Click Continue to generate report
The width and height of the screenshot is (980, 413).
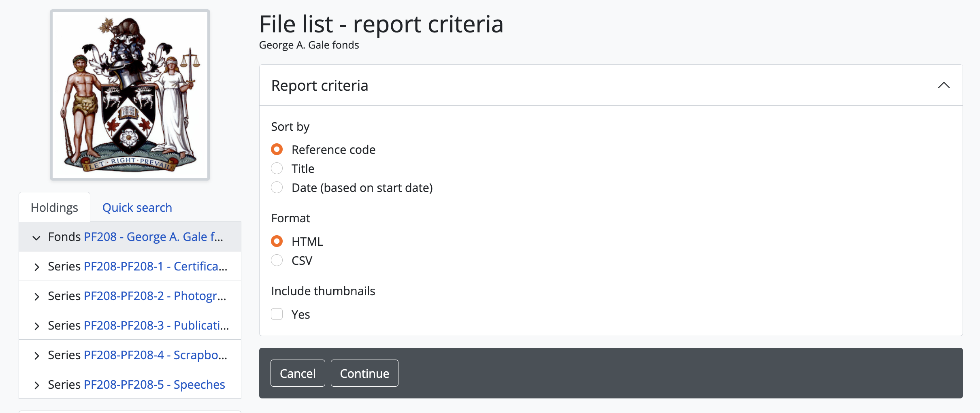pyautogui.click(x=364, y=373)
